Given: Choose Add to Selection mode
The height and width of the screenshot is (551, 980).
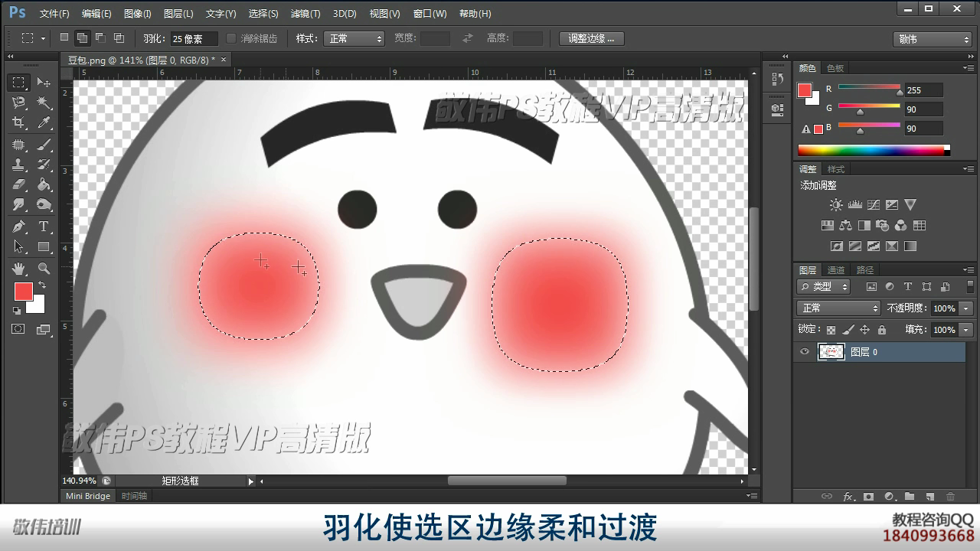Looking at the screenshot, I should tap(82, 37).
